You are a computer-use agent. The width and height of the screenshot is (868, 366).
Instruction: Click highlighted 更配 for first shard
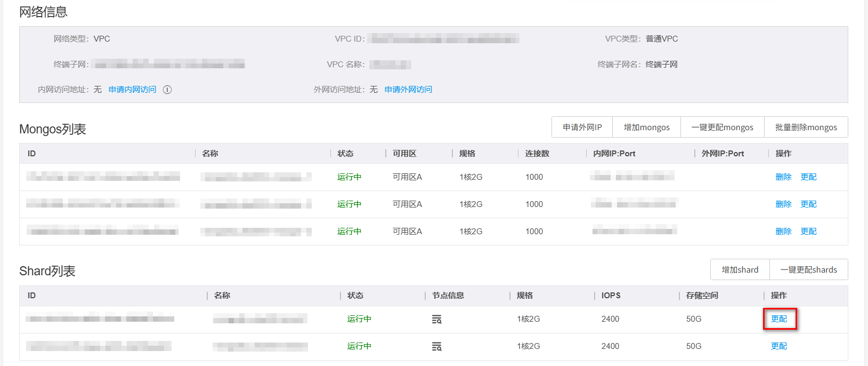click(x=779, y=319)
